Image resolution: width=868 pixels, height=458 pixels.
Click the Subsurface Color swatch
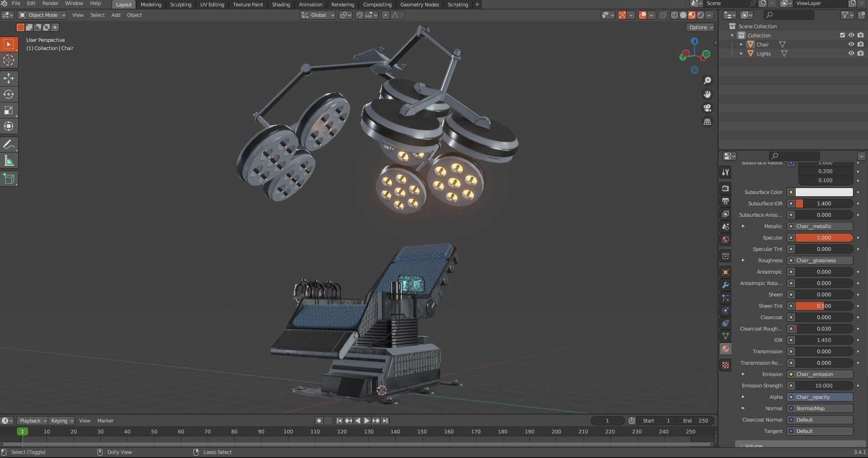[824, 192]
